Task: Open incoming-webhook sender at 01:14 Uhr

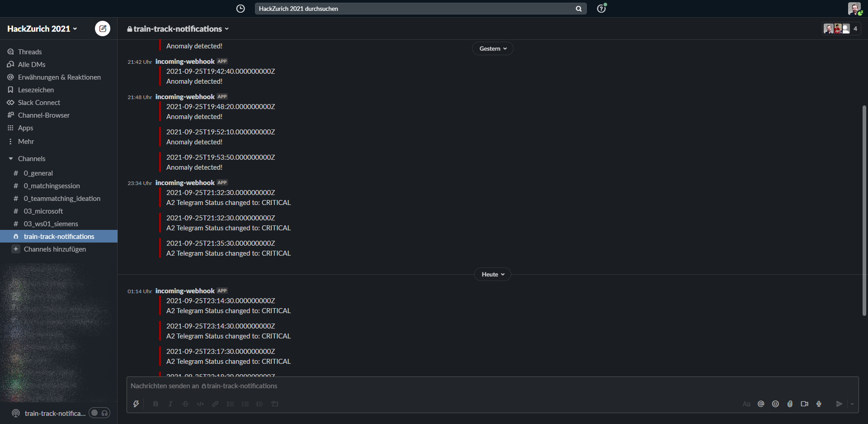Action: [185, 291]
